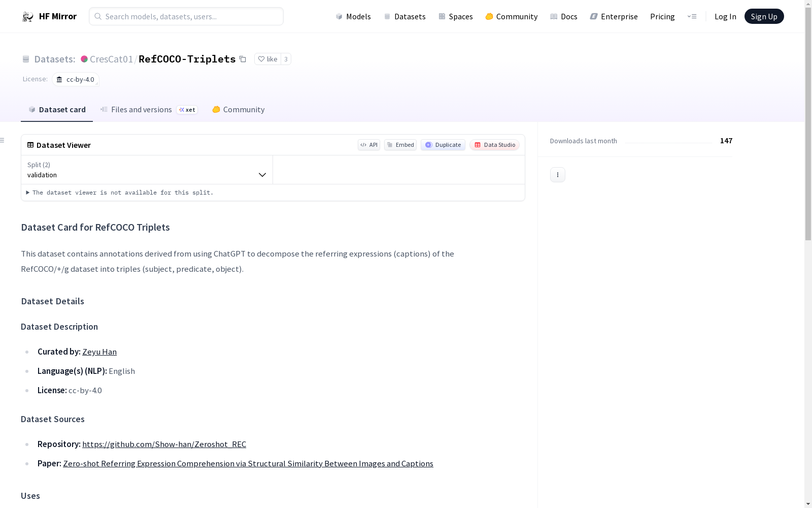Open the Docs page
Screen dimensions: 812x508
[564, 16]
